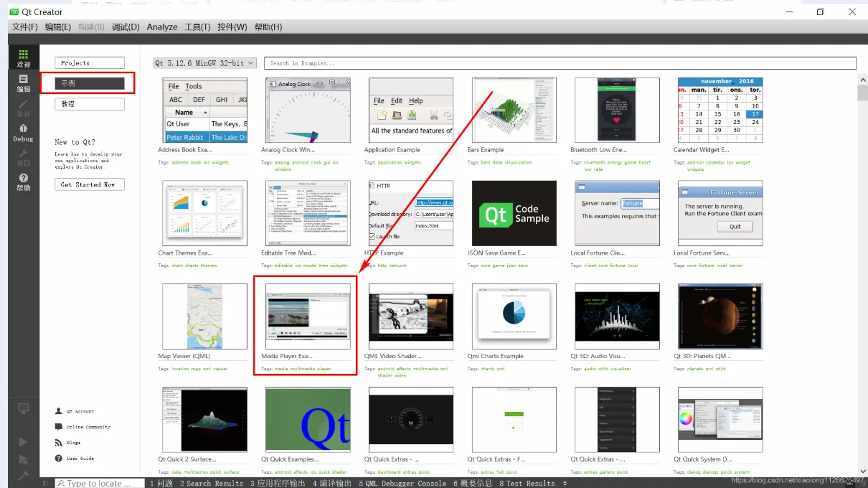Image resolution: width=868 pixels, height=488 pixels.
Task: Open the 控件(W) menu
Action: pos(232,27)
